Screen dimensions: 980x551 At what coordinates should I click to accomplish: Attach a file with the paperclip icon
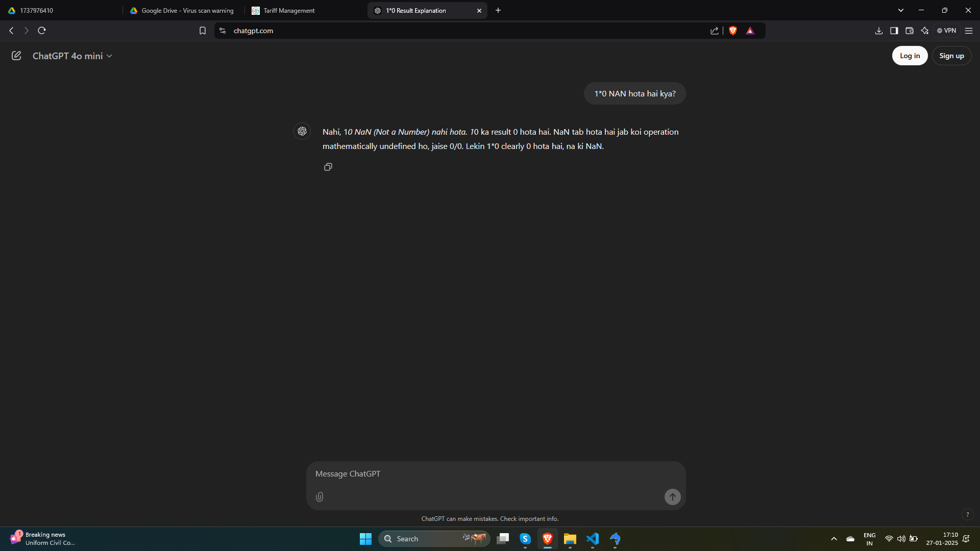[x=320, y=497]
